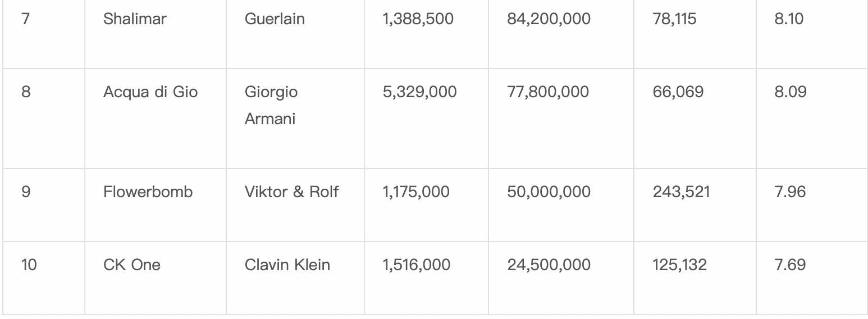868x319 pixels.
Task: Click the rank number 10 cell
Action: [44, 278]
